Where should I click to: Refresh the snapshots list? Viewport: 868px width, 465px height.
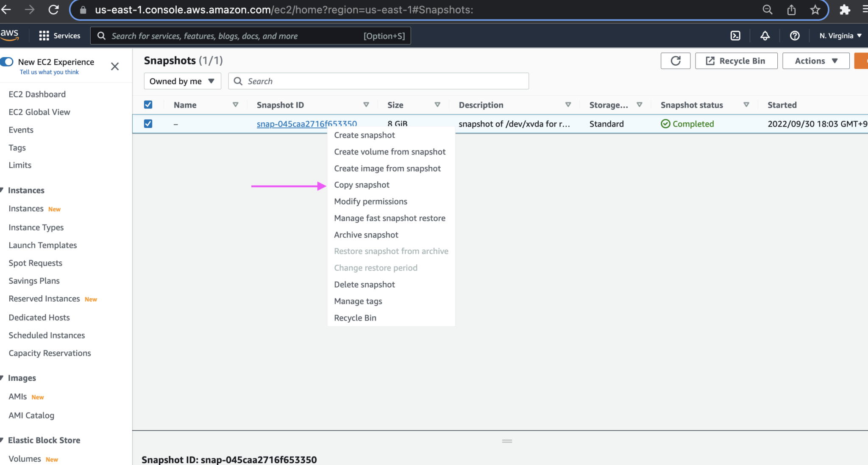click(675, 61)
